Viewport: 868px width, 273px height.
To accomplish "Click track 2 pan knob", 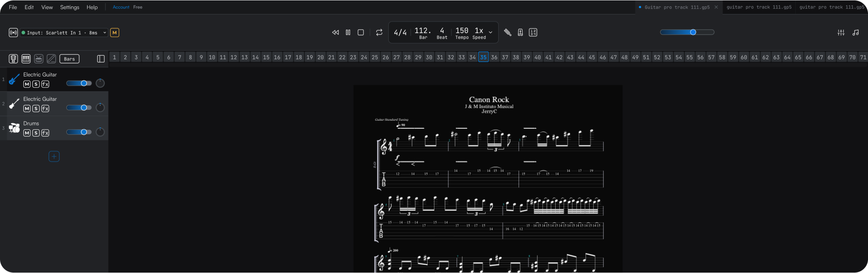I will pos(100,108).
